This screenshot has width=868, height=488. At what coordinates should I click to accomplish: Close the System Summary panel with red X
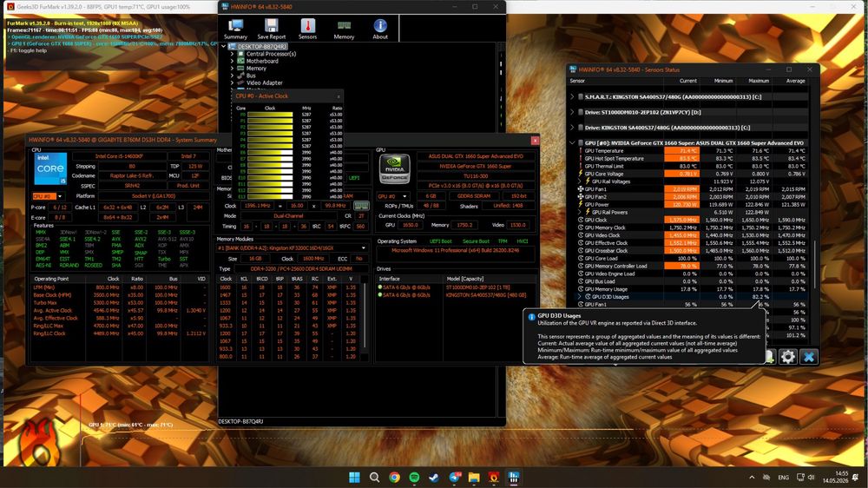pyautogui.click(x=535, y=141)
